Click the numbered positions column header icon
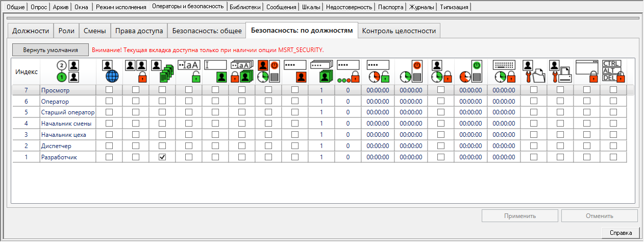 point(68,71)
